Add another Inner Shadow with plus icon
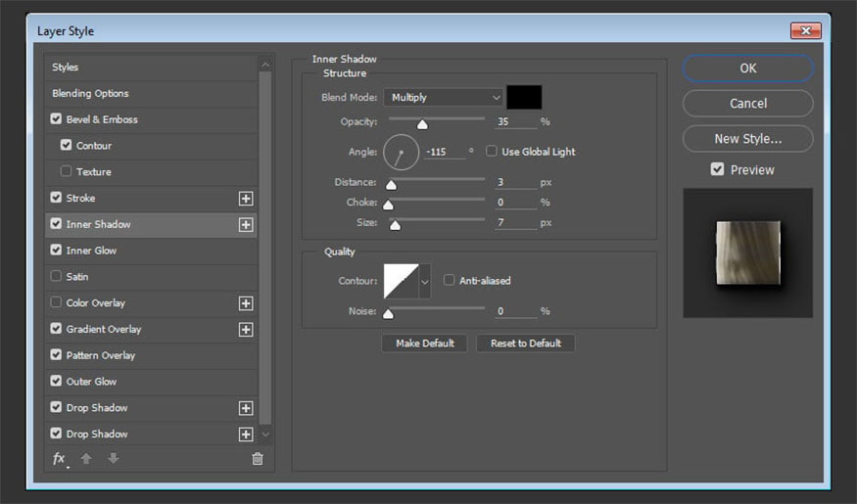 click(246, 225)
